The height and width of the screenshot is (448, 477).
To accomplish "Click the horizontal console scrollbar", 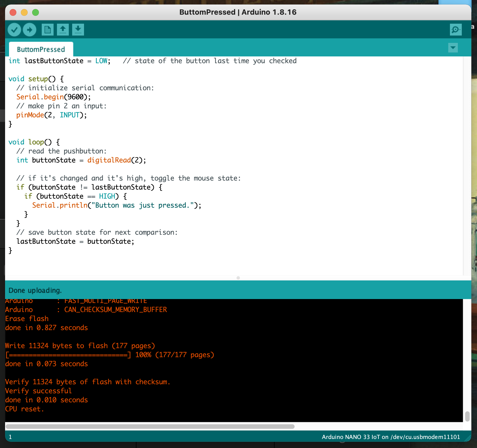I will 150,426.
